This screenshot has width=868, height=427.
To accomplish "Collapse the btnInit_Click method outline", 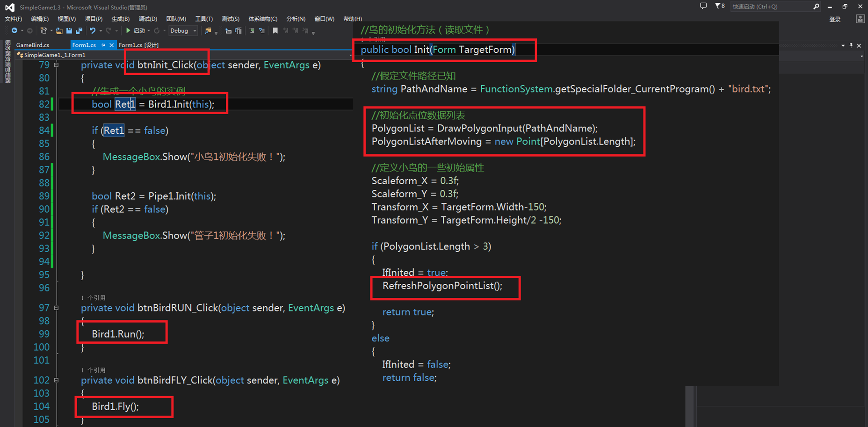I will point(56,65).
